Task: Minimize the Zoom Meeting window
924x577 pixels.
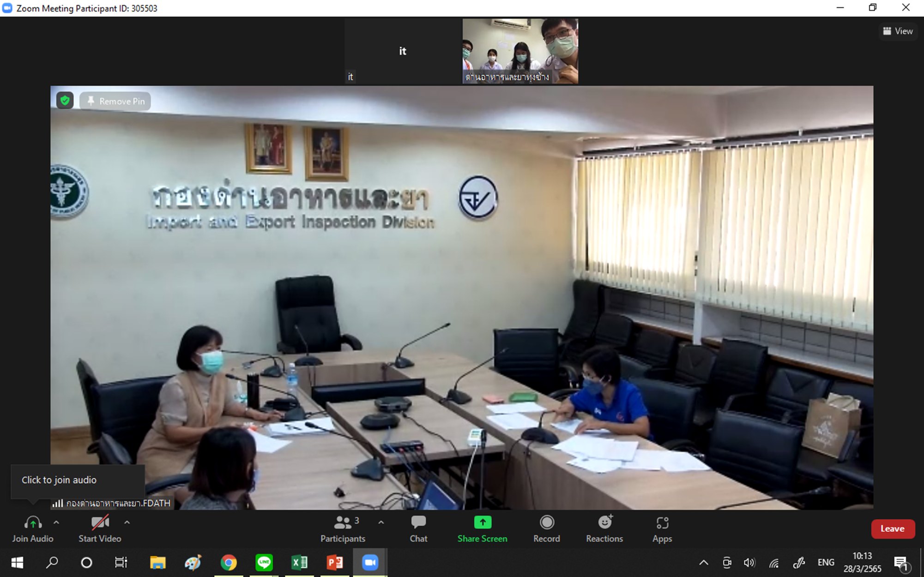Action: [840, 8]
